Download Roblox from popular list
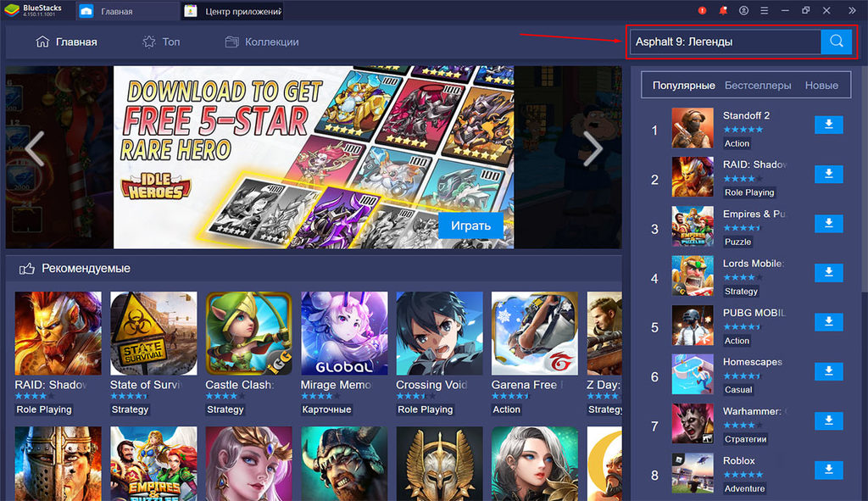The image size is (868, 501). [829, 470]
